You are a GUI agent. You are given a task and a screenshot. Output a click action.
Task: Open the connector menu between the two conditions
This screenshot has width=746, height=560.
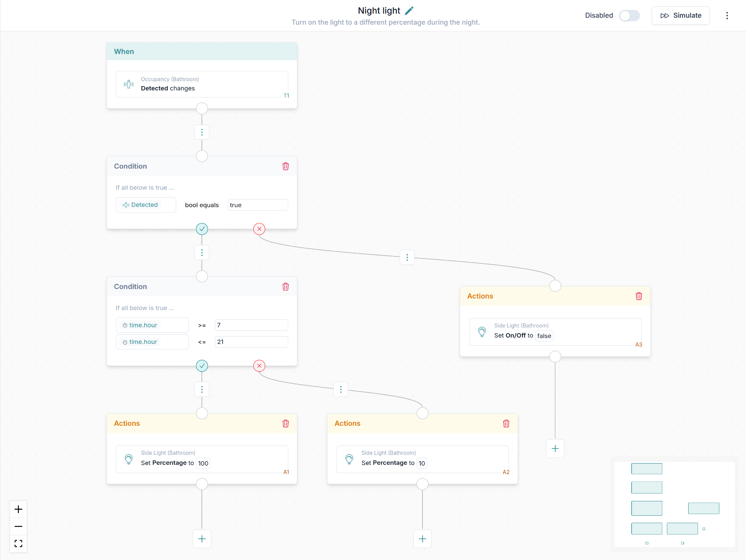pos(202,253)
